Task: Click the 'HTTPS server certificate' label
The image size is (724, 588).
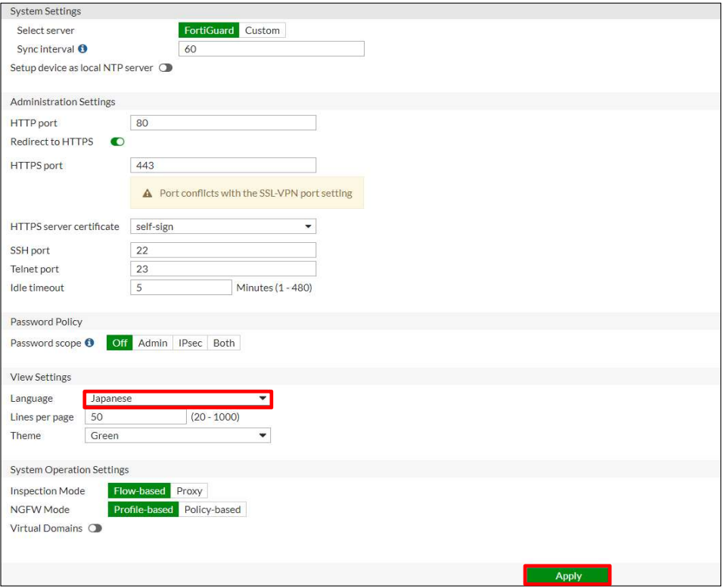Action: [64, 227]
